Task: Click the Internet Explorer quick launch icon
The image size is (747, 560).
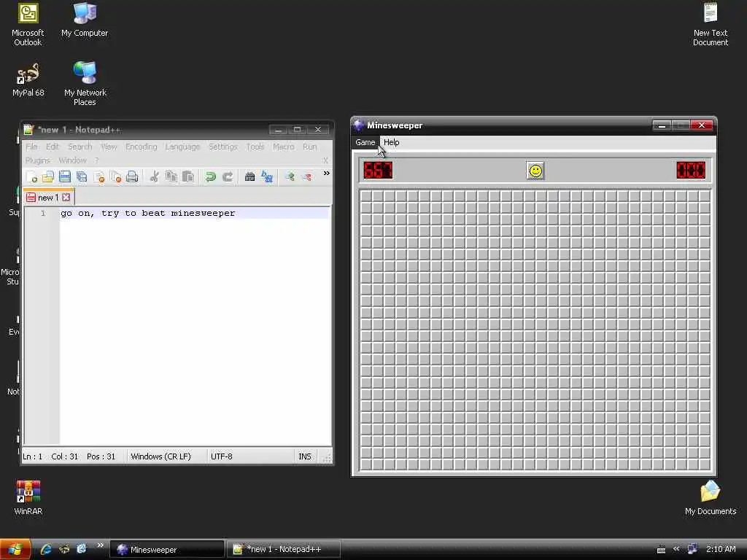Action: tap(46, 550)
